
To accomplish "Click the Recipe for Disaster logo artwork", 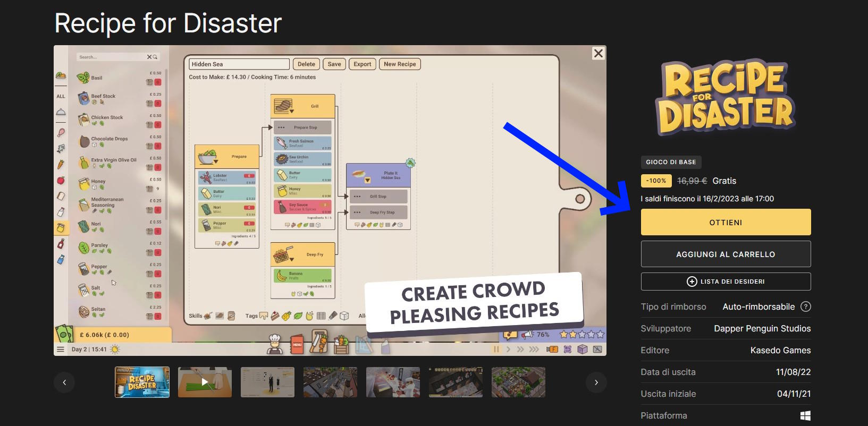I will click(726, 97).
